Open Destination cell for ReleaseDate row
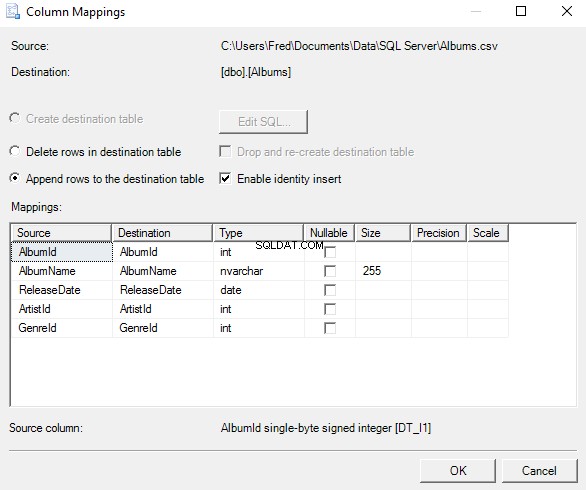 (163, 290)
